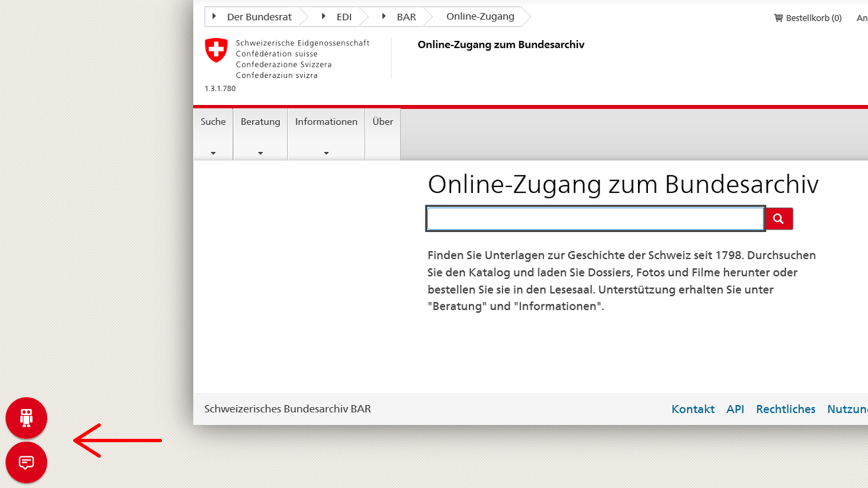Open the Rechtliches footer link
This screenshot has height=488, width=868.
[x=786, y=409]
